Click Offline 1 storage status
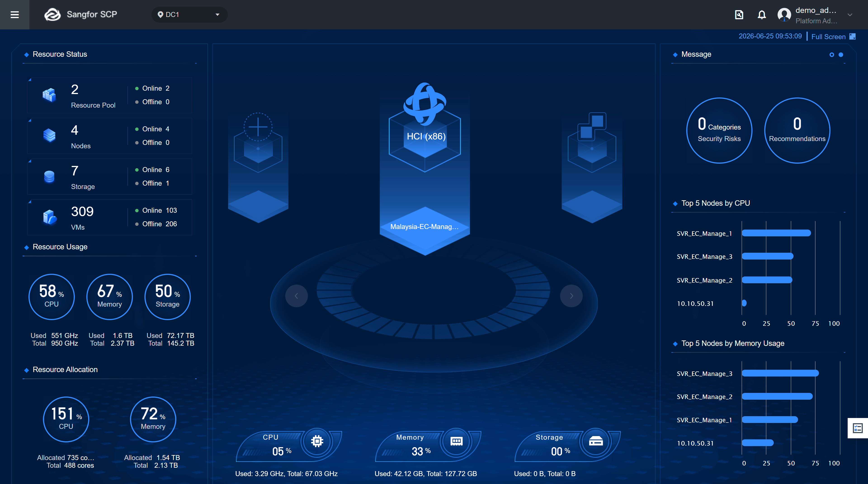The image size is (868, 484). coord(152,183)
